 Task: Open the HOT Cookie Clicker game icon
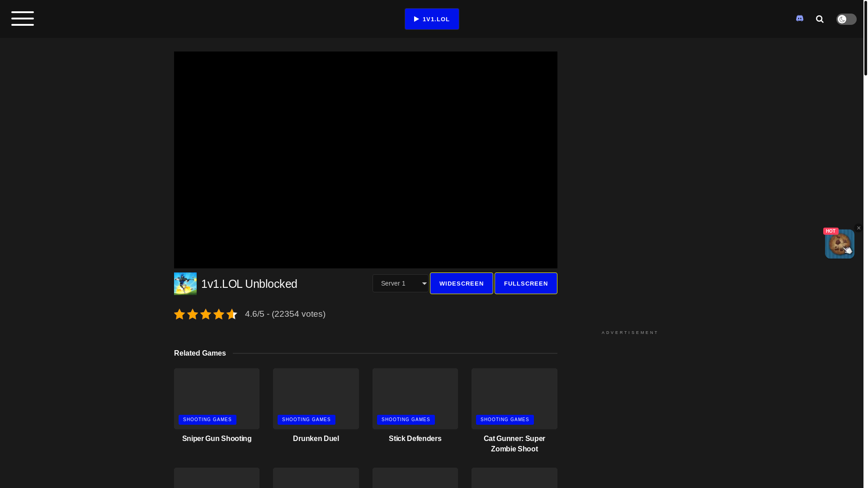(840, 244)
